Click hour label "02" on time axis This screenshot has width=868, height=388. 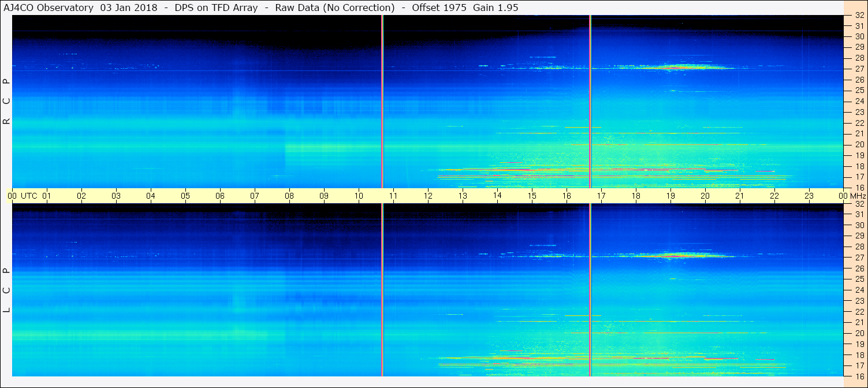[x=81, y=196]
